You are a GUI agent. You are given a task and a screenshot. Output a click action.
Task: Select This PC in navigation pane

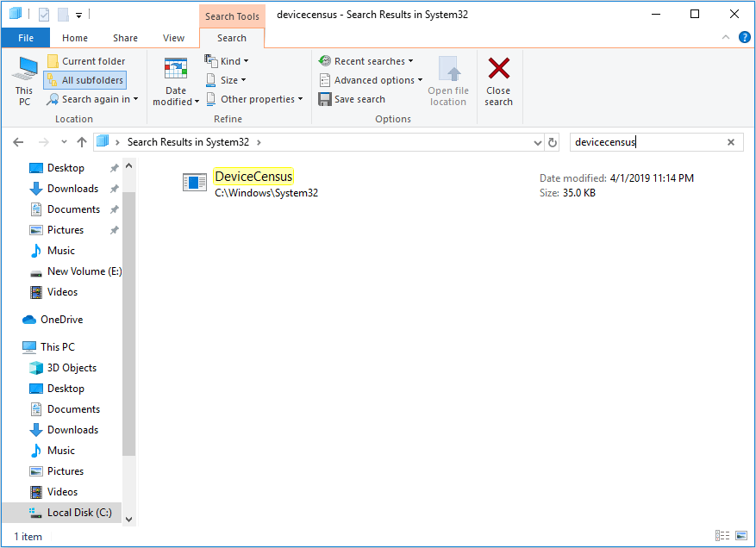click(58, 347)
